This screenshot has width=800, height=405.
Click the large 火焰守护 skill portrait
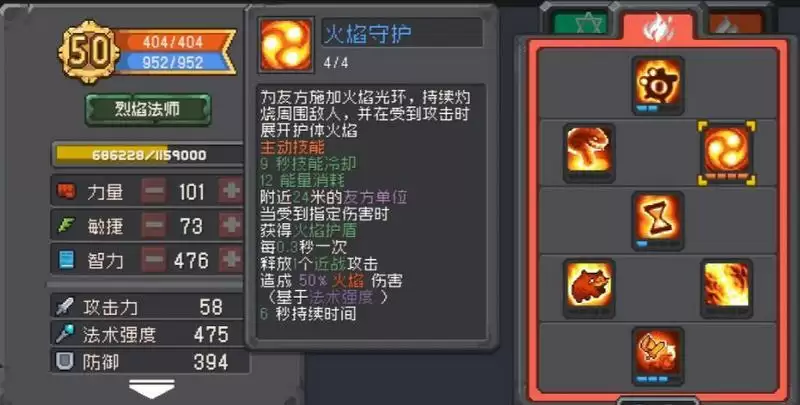click(x=286, y=44)
